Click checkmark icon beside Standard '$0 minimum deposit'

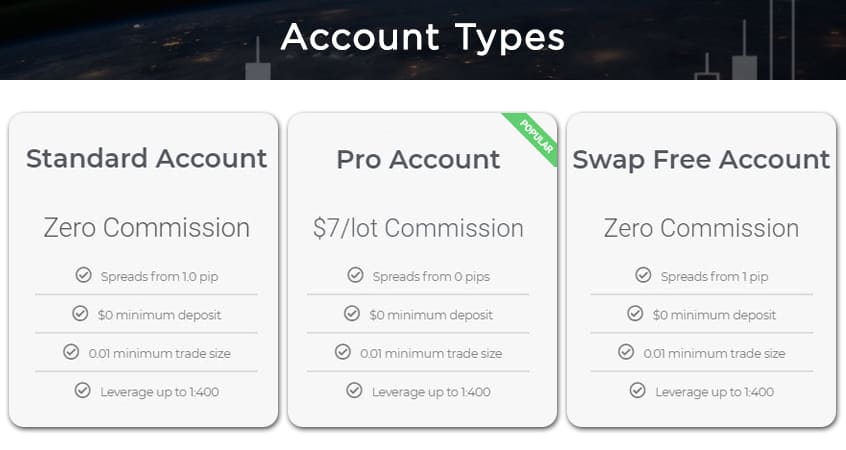point(80,313)
